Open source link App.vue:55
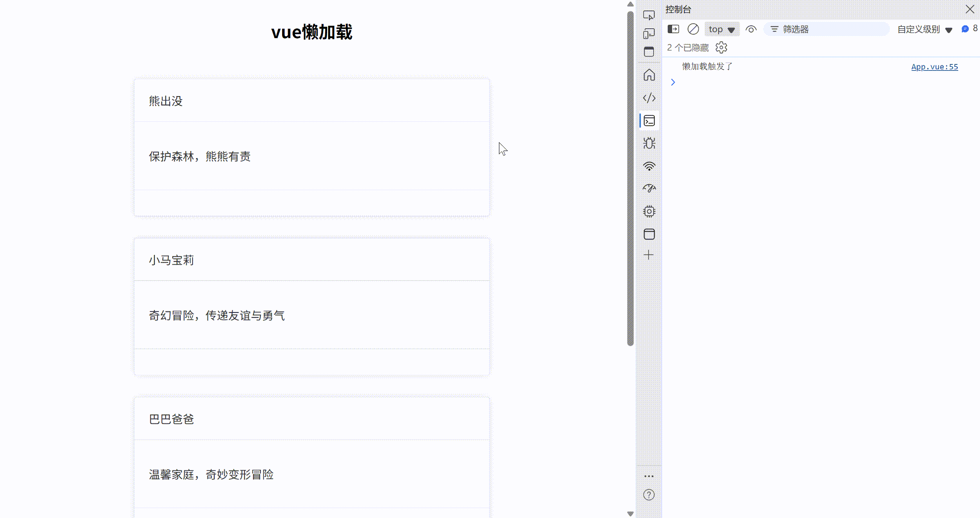The image size is (980, 518). pos(934,67)
